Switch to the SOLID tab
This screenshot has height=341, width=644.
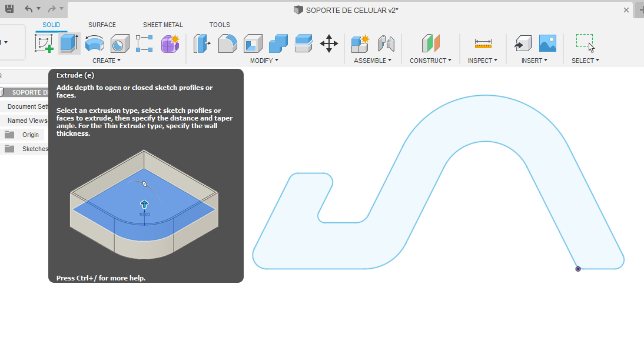(x=51, y=25)
